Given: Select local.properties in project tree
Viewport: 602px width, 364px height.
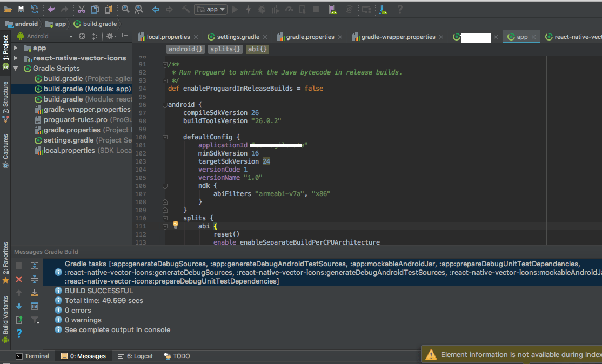Looking at the screenshot, I should click(x=83, y=151).
